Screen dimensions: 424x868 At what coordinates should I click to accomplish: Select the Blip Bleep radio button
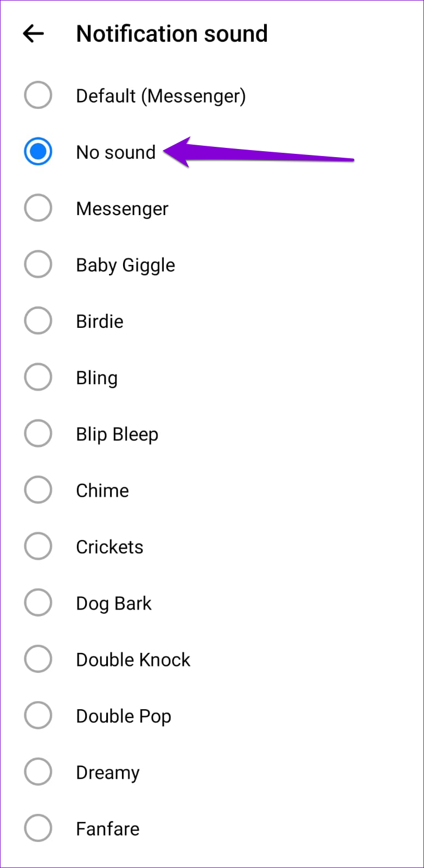coord(38,433)
